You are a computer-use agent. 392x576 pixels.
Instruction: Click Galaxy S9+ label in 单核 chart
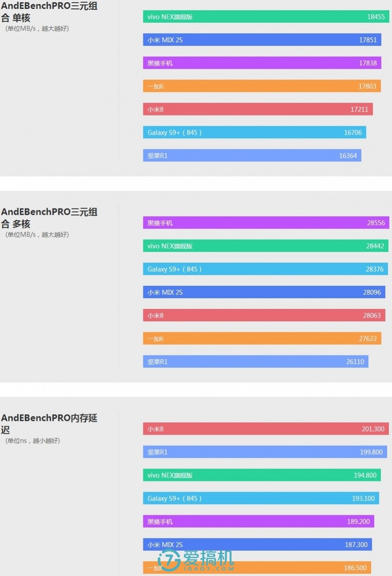175,132
